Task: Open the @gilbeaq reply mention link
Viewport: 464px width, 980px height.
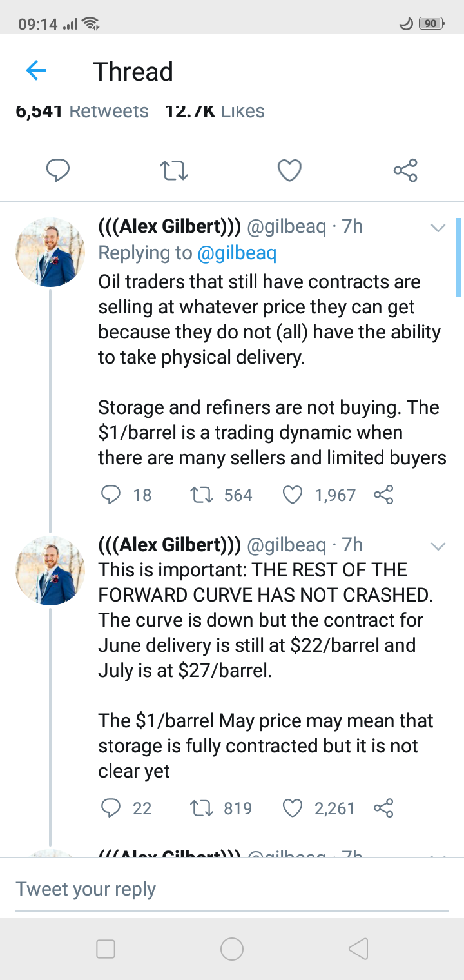Action: coord(237,253)
